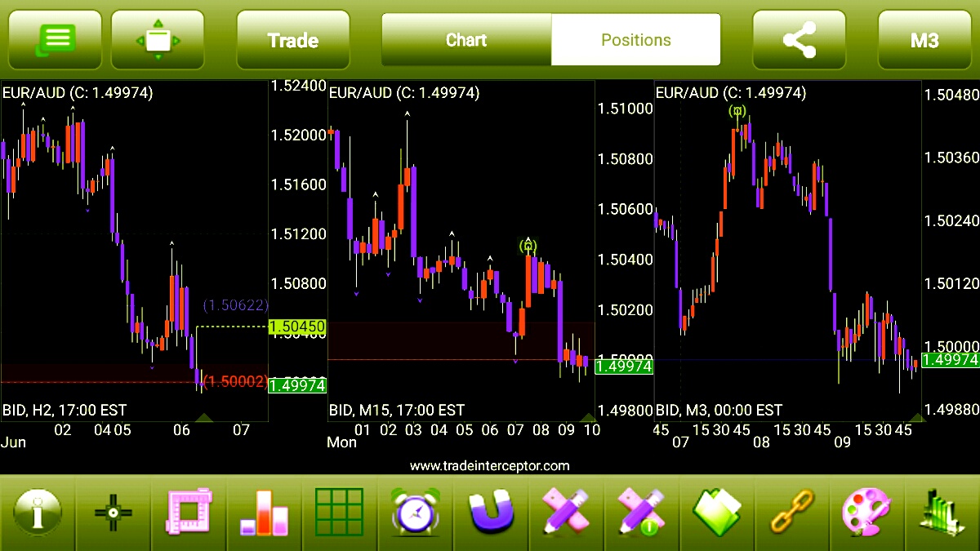Click the green triangle at M3 chart bottom
The width and height of the screenshot is (980, 551).
(916, 417)
